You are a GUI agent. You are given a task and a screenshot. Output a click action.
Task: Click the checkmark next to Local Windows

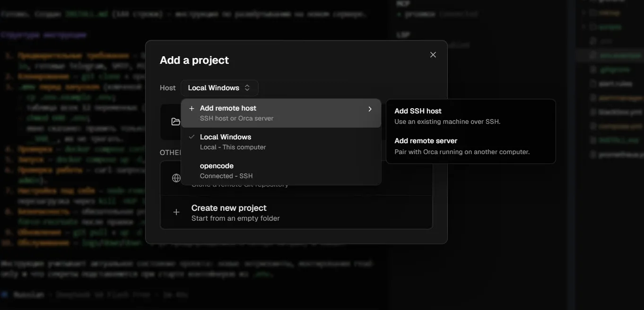tap(191, 137)
